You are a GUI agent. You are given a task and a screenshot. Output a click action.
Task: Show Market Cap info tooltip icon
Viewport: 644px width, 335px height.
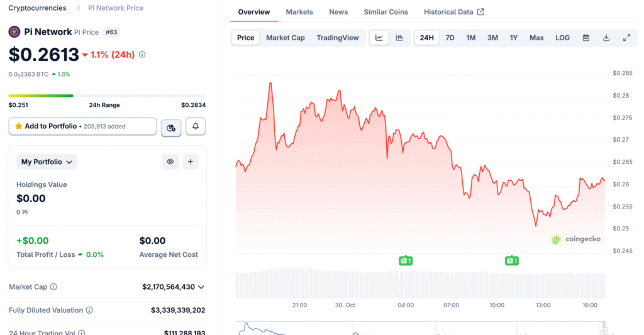[53, 287]
